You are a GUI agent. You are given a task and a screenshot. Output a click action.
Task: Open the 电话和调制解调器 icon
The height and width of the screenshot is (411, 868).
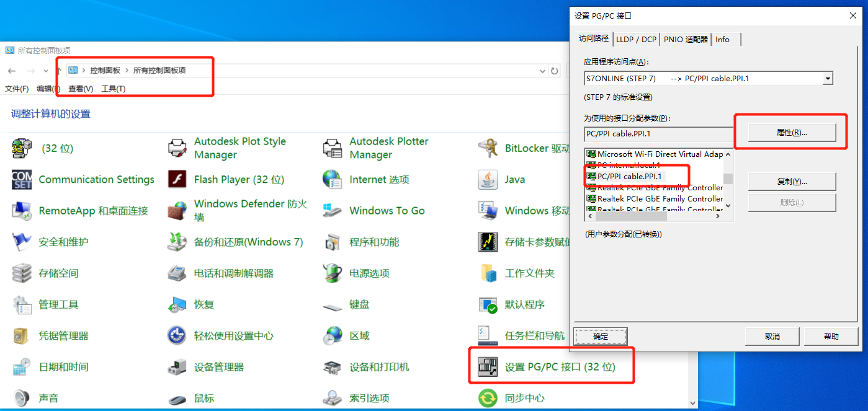(x=177, y=273)
